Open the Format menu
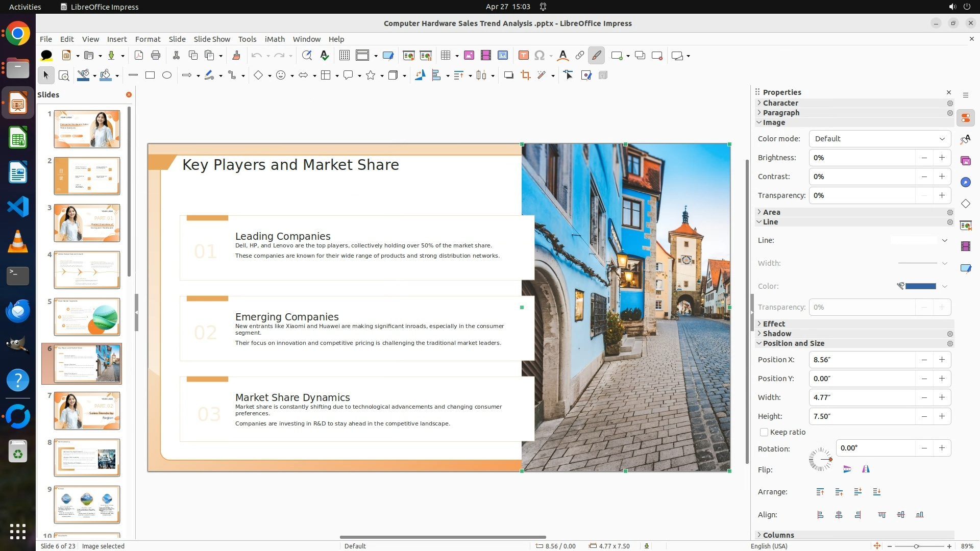Viewport: 980px width, 551px height. click(x=148, y=39)
